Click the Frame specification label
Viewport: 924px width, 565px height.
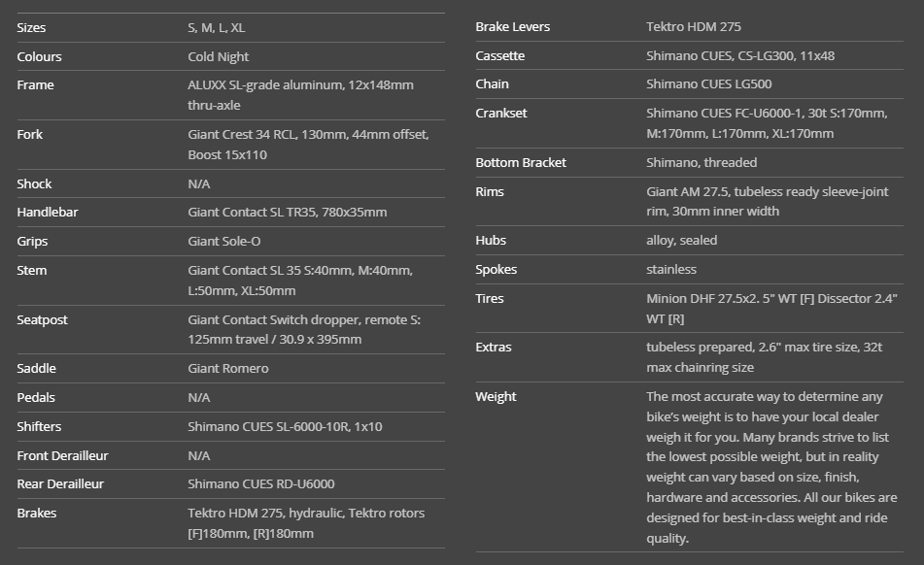coord(35,85)
